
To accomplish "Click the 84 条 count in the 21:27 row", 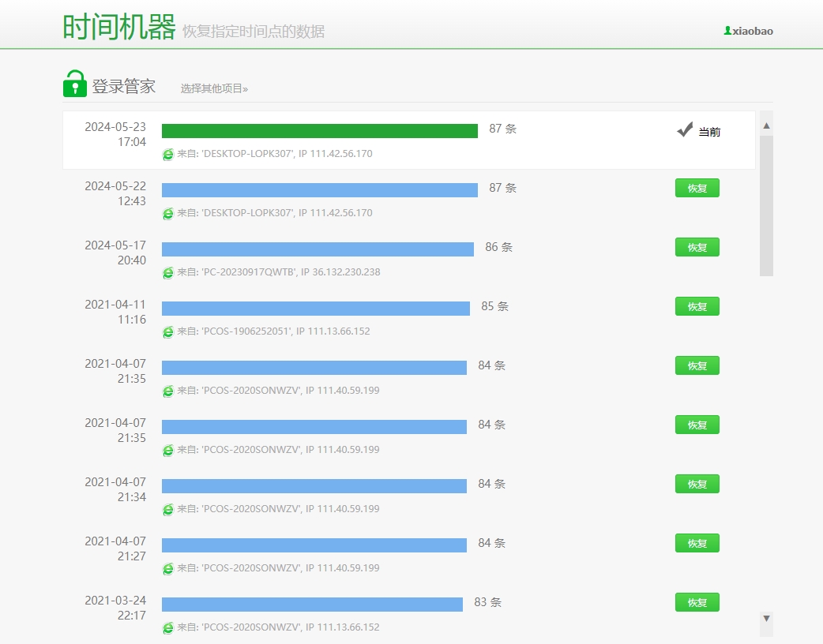I will click(492, 543).
